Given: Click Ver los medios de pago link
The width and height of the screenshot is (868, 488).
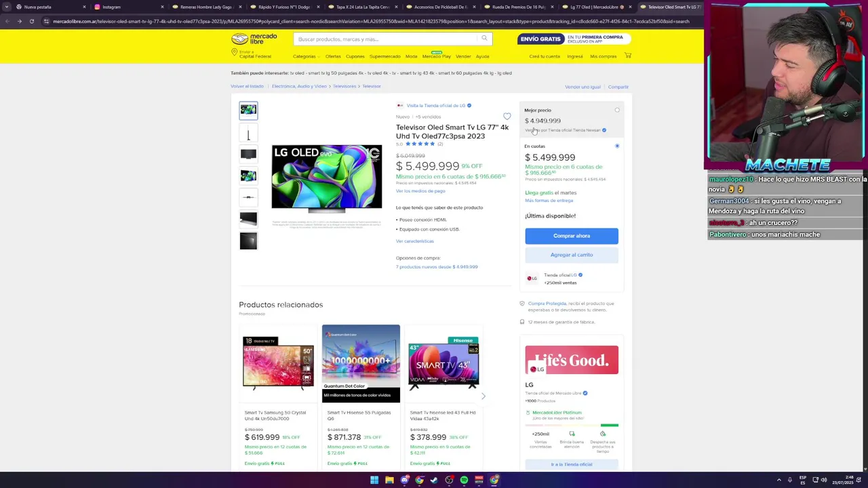Looking at the screenshot, I should (420, 191).
